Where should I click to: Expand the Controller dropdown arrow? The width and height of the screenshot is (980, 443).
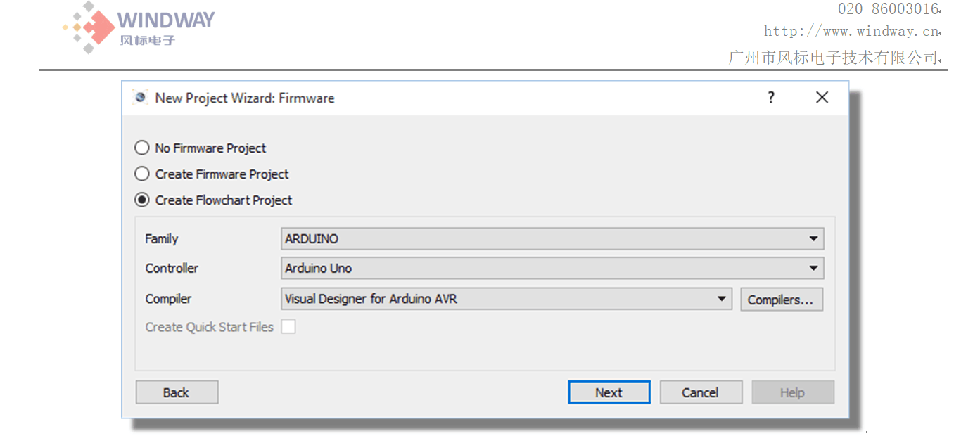tap(813, 268)
